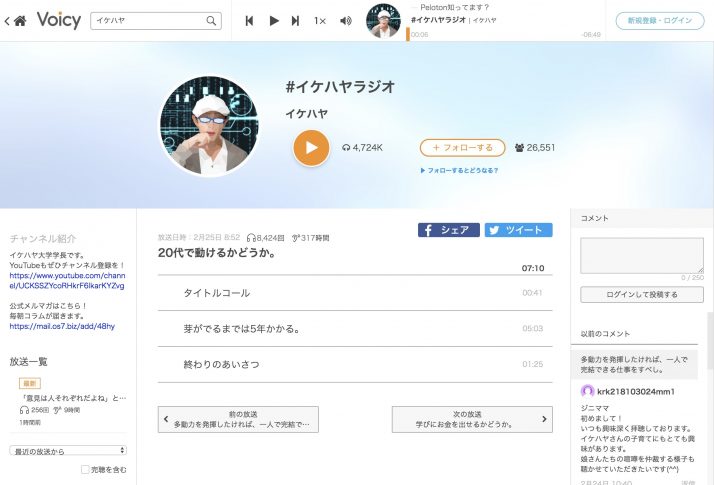This screenshot has height=485, width=714.
Task: Change the 1× playback speed
Action: coord(320,20)
